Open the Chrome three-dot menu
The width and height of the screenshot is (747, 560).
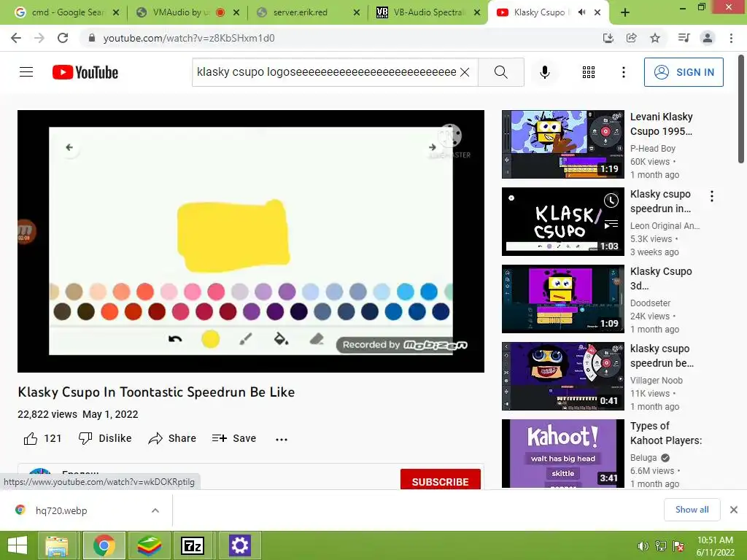731,38
